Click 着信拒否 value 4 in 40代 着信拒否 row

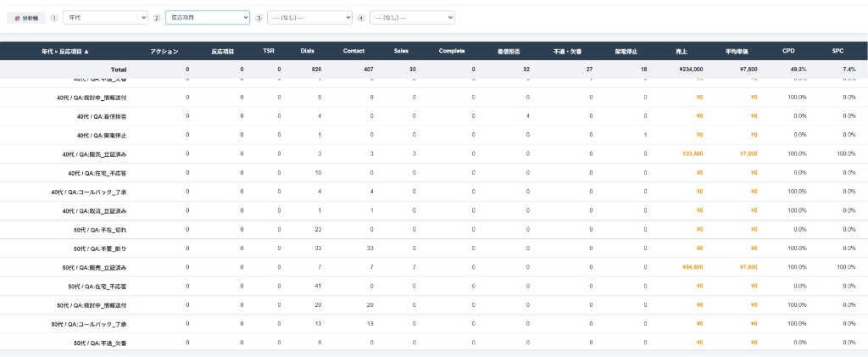(528, 116)
